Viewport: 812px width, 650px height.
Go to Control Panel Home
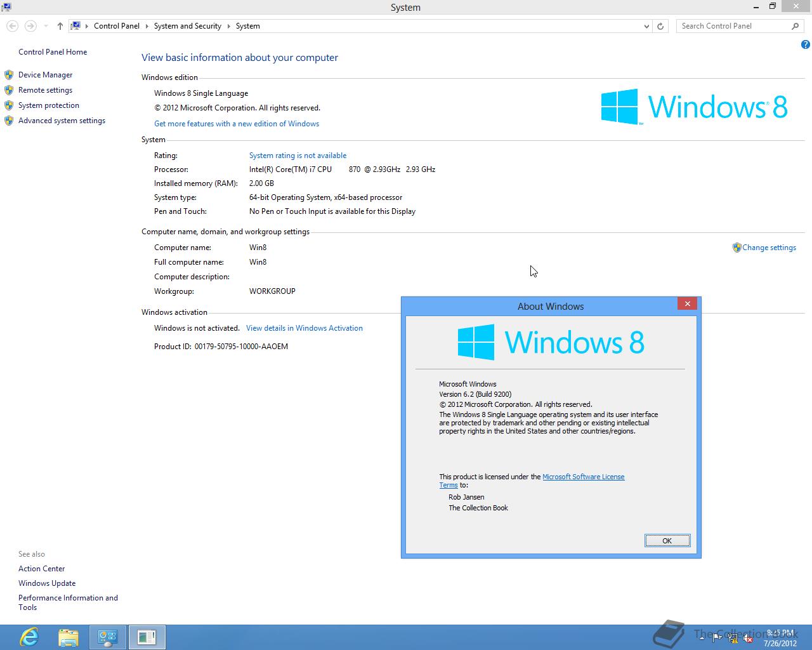point(53,52)
